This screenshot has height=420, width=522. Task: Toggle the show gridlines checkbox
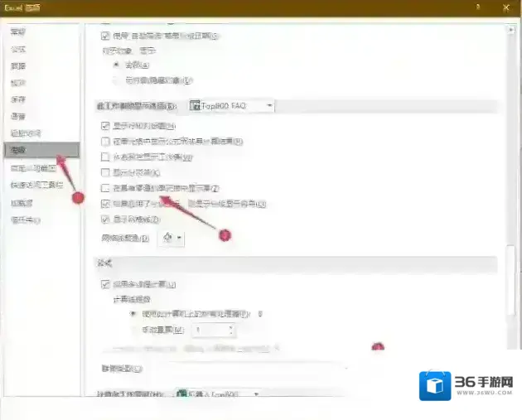[x=105, y=220]
